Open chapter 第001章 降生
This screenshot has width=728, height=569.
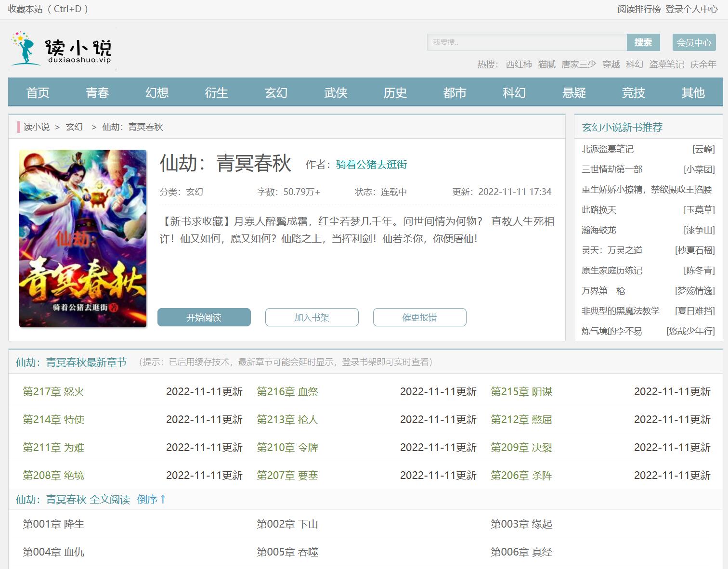(53, 524)
